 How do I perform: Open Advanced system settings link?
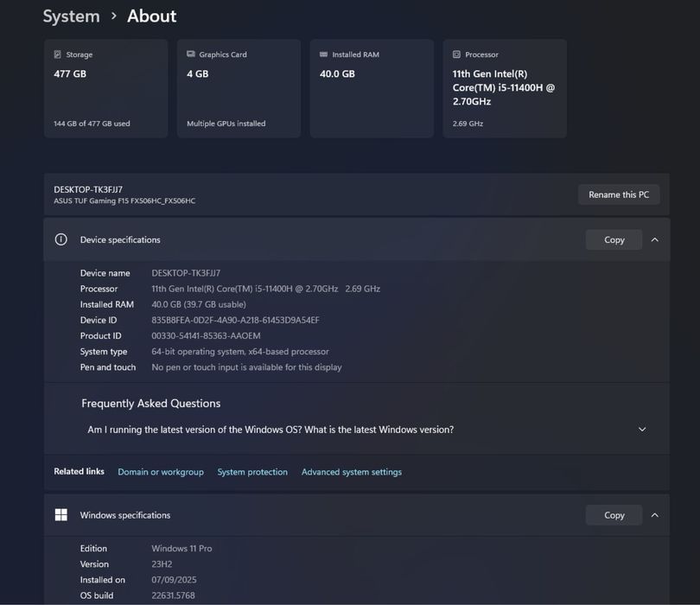[352, 472]
